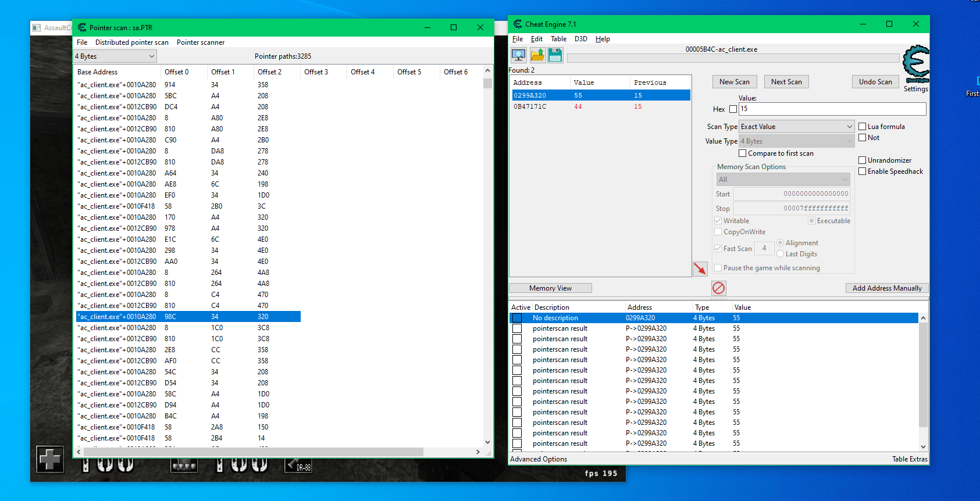Click the address list vertical scrollbar
The width and height of the screenshot is (980, 501).
click(923, 375)
